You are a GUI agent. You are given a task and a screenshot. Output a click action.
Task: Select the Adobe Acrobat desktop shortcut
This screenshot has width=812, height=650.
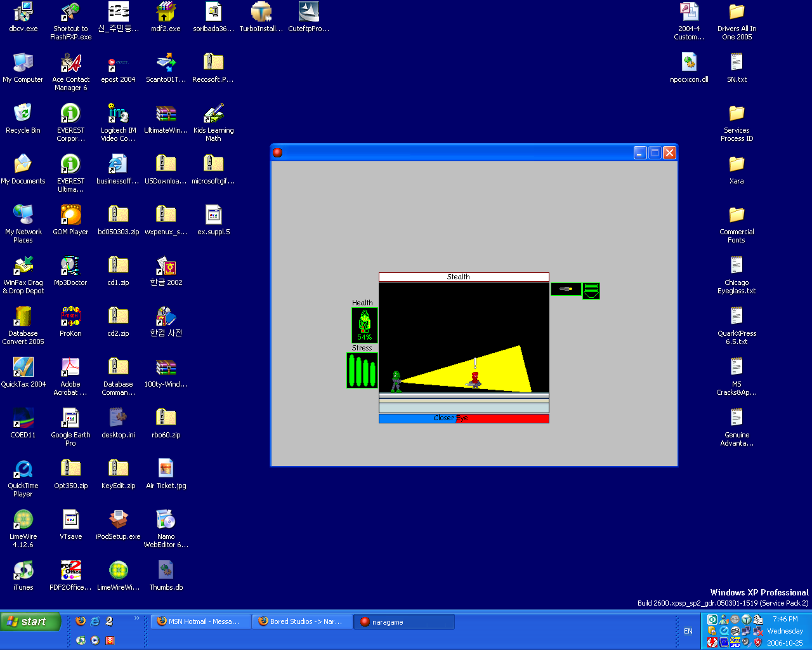pos(70,376)
